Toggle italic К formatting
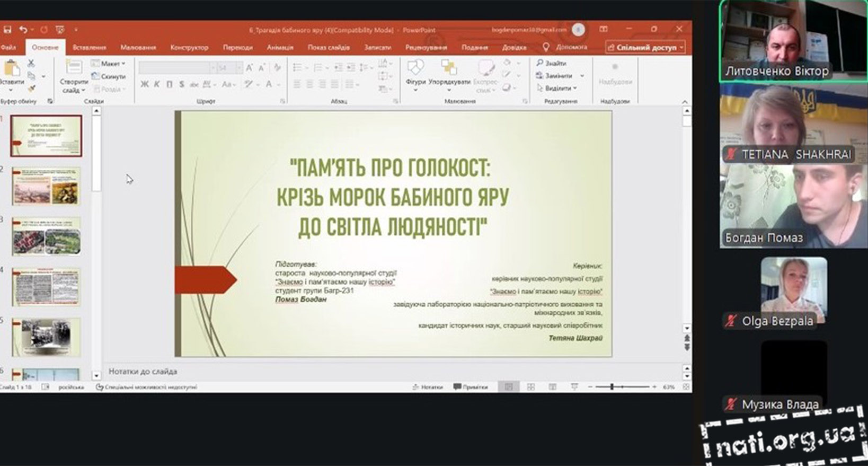This screenshot has height=467, width=868. tap(157, 84)
